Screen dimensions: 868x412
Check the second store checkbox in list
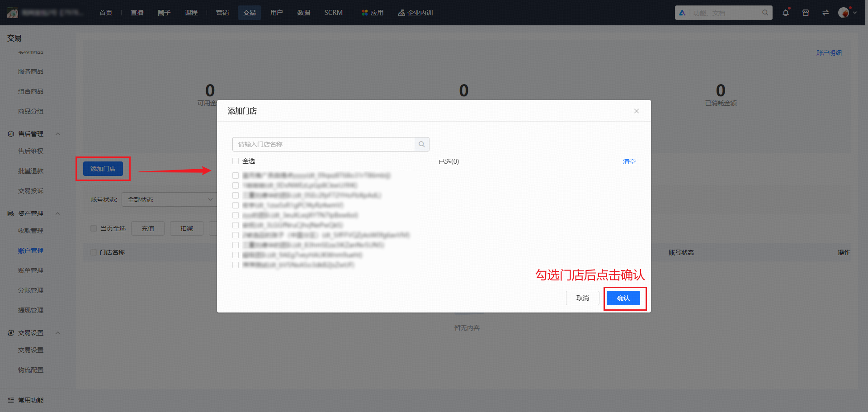(236, 185)
